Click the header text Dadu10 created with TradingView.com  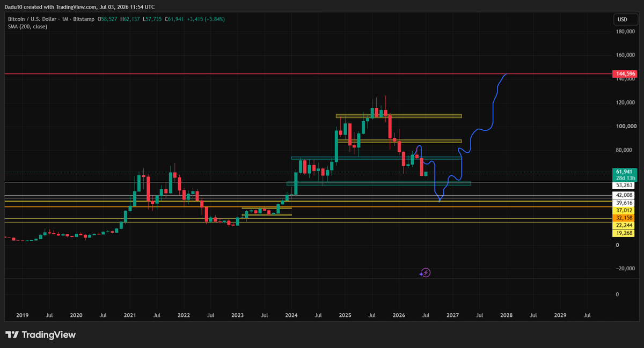click(51, 7)
